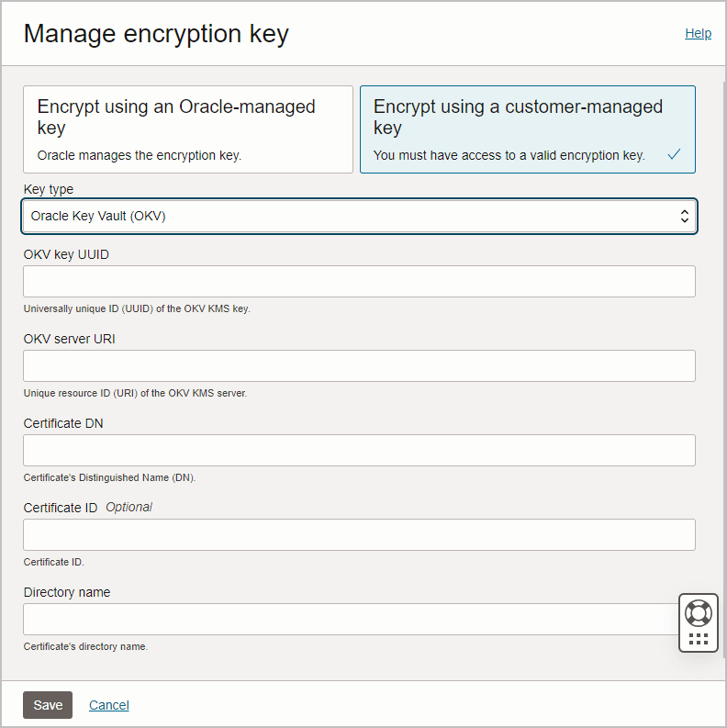Image resolution: width=727 pixels, height=728 pixels.
Task: Click the dotted grip handle below life ring
Action: tap(699, 639)
